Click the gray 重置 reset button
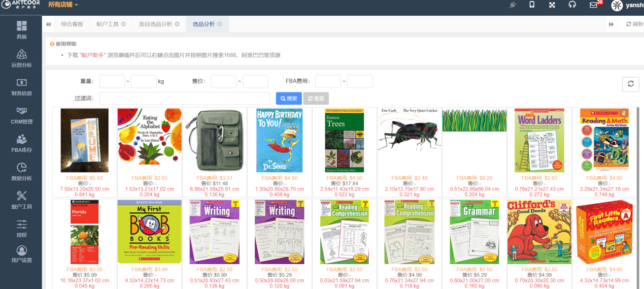644x289 pixels. [316, 99]
